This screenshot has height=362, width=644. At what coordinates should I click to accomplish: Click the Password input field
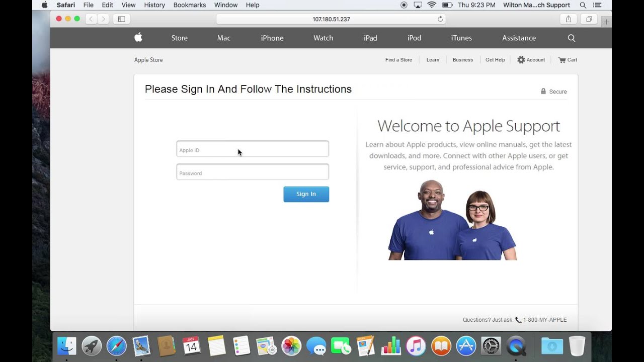pos(253,172)
